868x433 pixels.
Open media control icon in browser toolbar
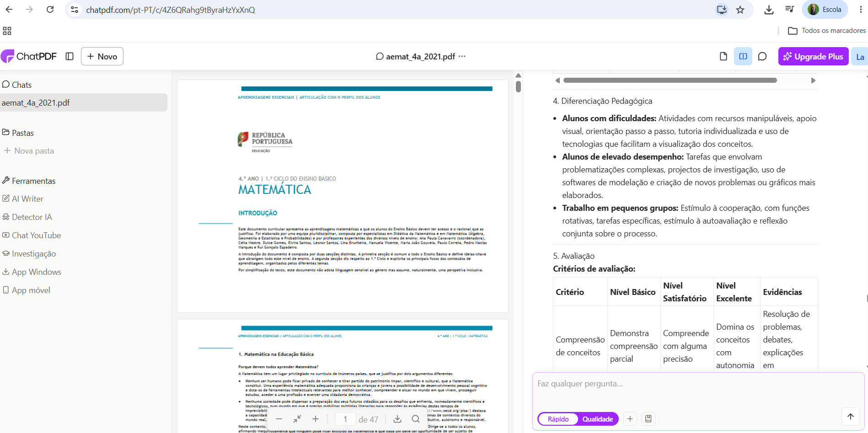(790, 10)
